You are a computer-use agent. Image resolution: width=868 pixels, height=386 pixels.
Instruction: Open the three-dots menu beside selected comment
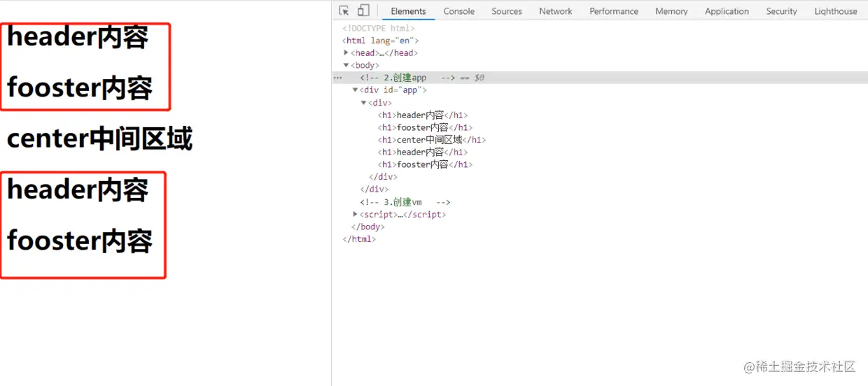point(338,78)
